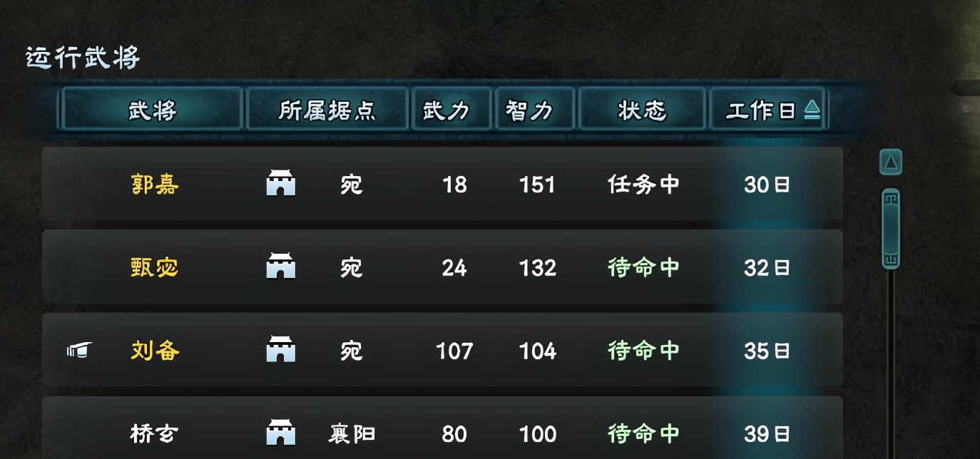Click 35日 work days for 刘备

click(x=767, y=351)
